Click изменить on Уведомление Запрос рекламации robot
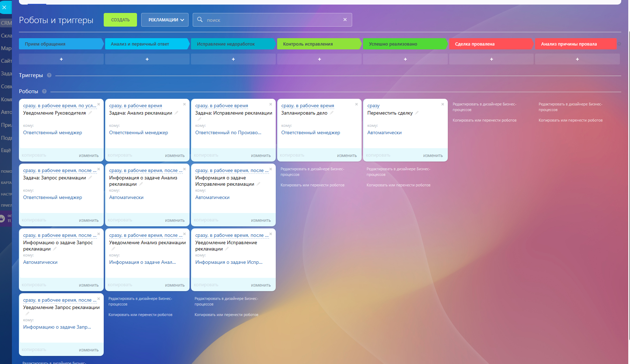This screenshot has width=630, height=364. coord(89,350)
